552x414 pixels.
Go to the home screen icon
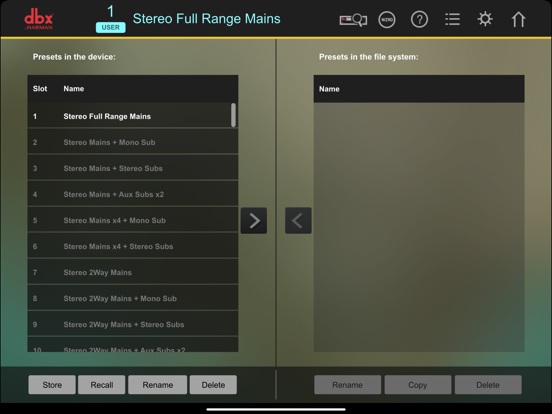pyautogui.click(x=518, y=19)
